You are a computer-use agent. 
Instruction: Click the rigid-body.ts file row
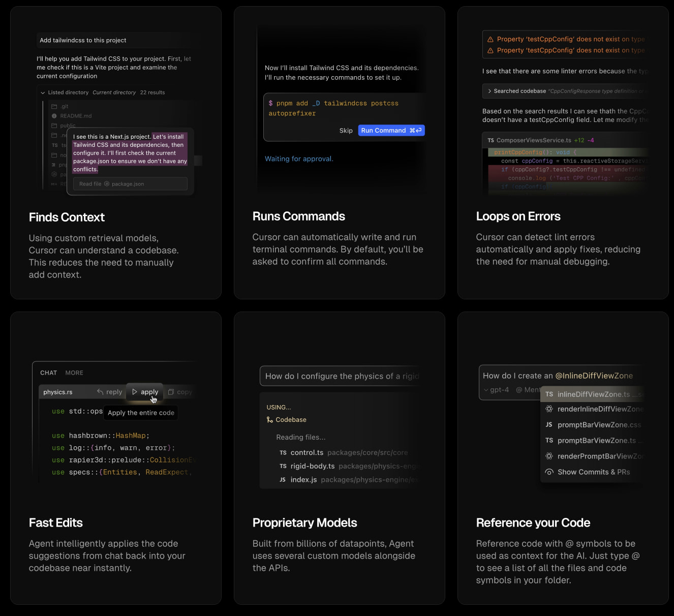click(x=349, y=466)
